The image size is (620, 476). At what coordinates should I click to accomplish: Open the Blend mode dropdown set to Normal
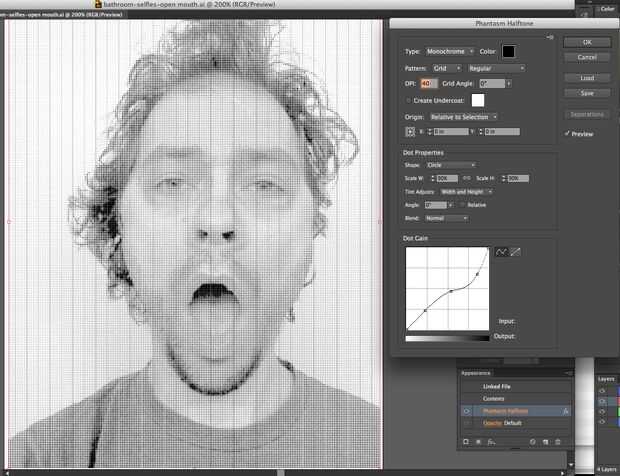447,218
